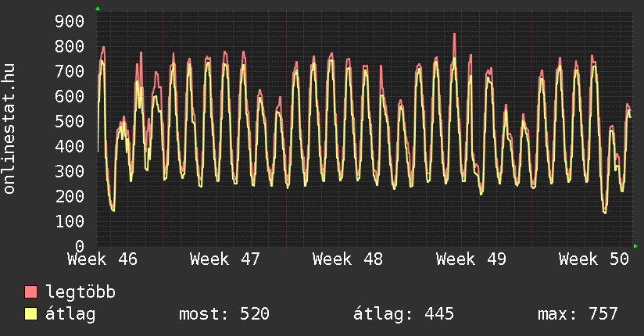The width and height of the screenshot is (644, 336).
Task: Click the 'max: 757' statistic
Action: (578, 314)
